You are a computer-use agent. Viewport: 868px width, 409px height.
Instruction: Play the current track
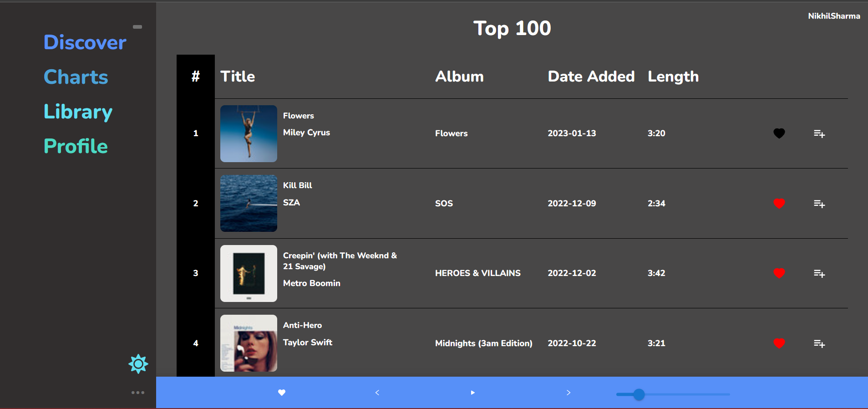[x=473, y=393]
